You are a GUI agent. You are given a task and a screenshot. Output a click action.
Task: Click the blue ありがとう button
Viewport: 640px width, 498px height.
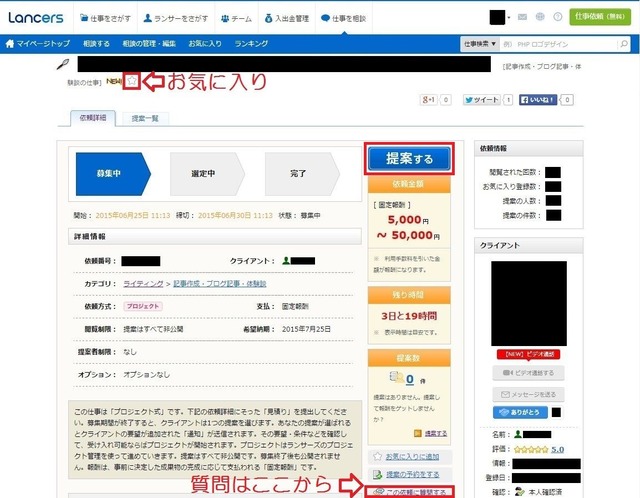520,412
